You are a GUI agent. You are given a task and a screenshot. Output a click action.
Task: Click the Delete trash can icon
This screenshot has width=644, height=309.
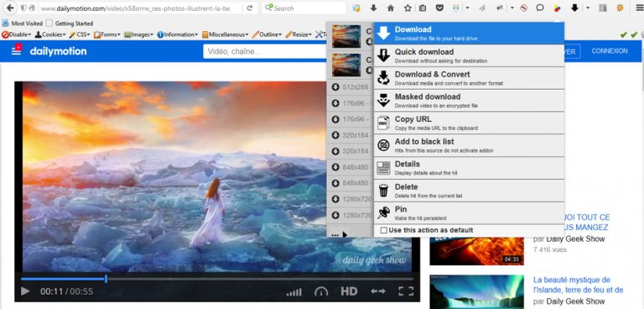click(x=383, y=191)
